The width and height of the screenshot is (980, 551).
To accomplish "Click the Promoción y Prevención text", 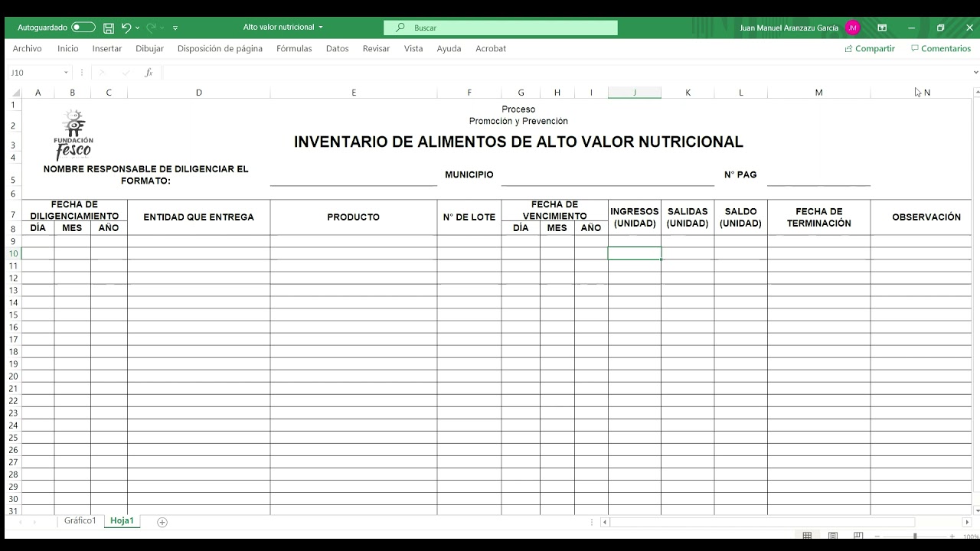I will tap(518, 122).
